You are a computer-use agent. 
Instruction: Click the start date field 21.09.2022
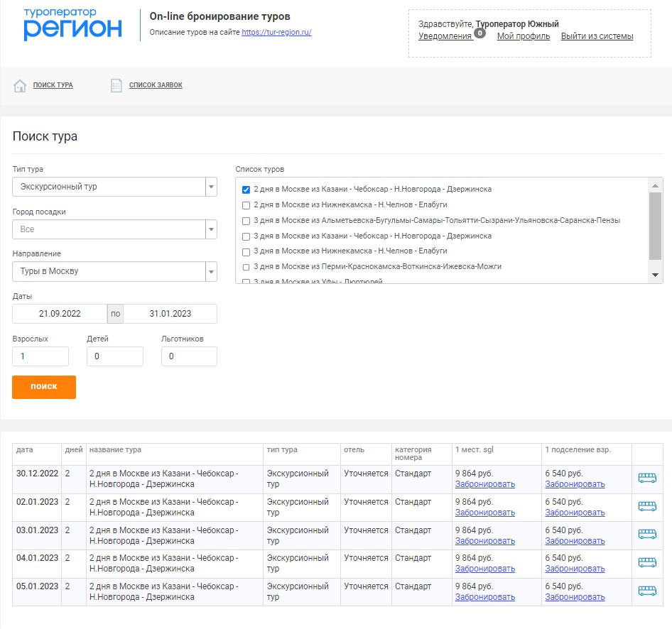pos(60,314)
